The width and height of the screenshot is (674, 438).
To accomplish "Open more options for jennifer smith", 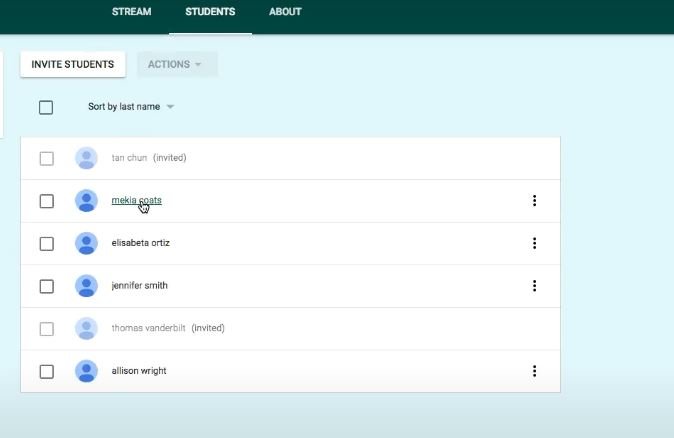I will pos(534,285).
